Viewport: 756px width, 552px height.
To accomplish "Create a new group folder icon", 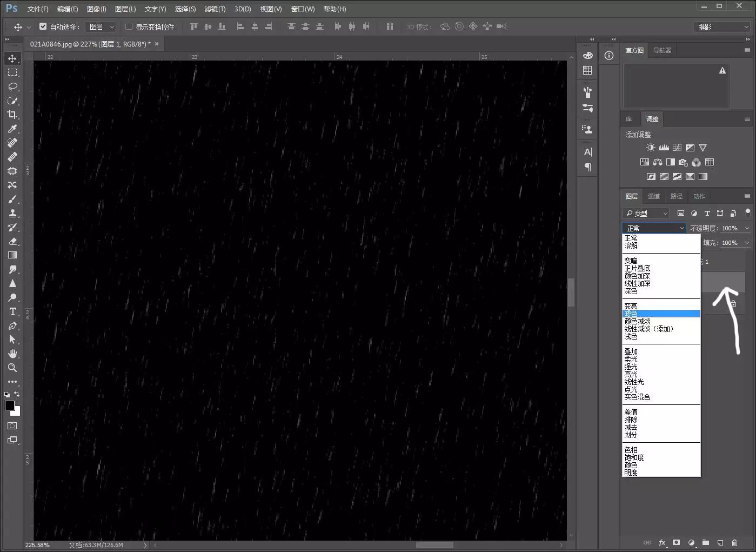I will 706,543.
